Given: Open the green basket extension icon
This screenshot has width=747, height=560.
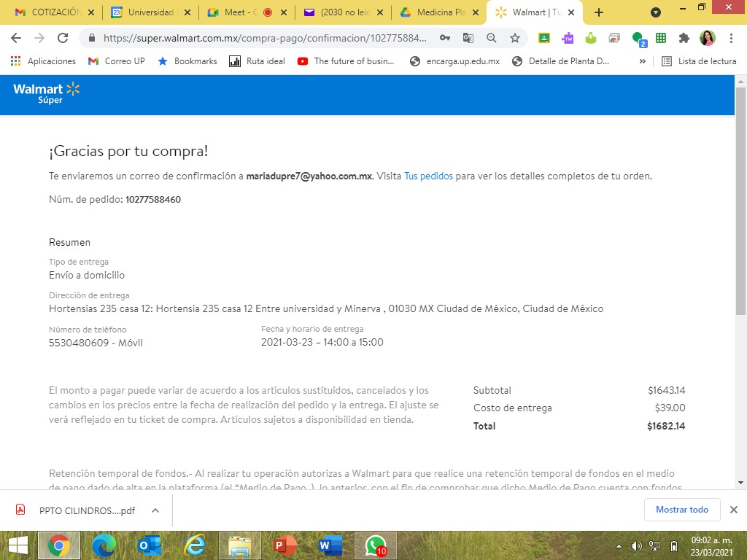Looking at the screenshot, I should tap(591, 38).
